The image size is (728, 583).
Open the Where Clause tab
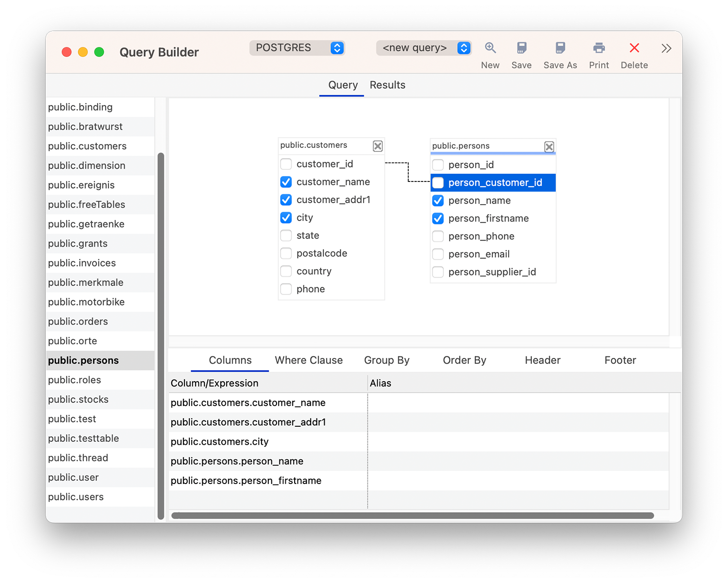click(x=309, y=360)
